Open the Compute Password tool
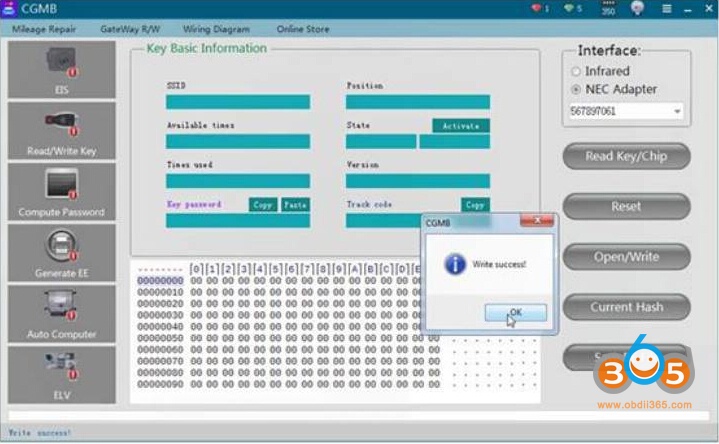The width and height of the screenshot is (719, 444). coord(61,192)
